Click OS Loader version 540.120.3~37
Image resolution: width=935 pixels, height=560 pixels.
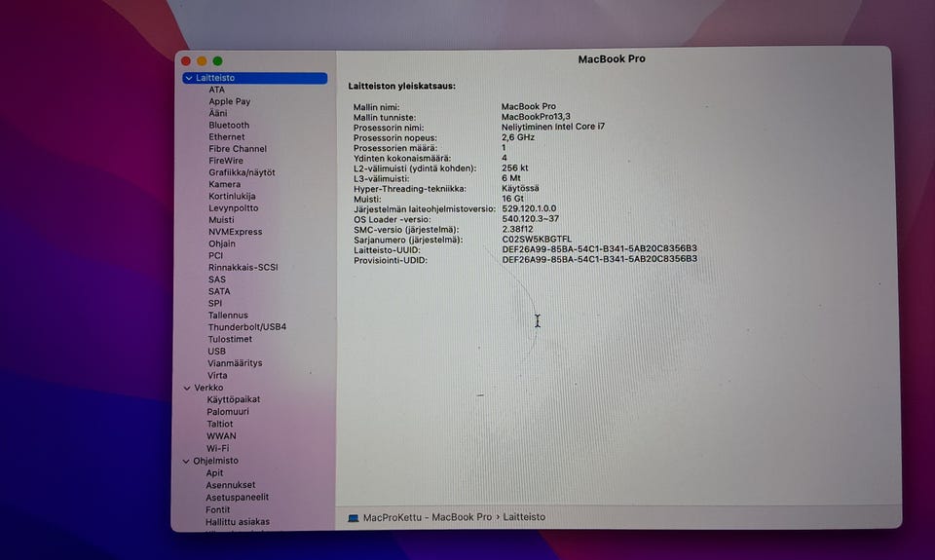pos(530,218)
